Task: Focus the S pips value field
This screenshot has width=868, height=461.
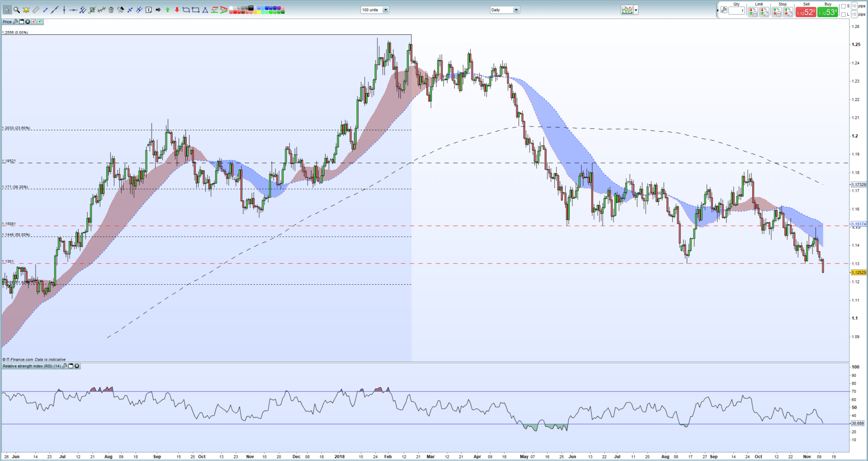Action: [x=854, y=6]
